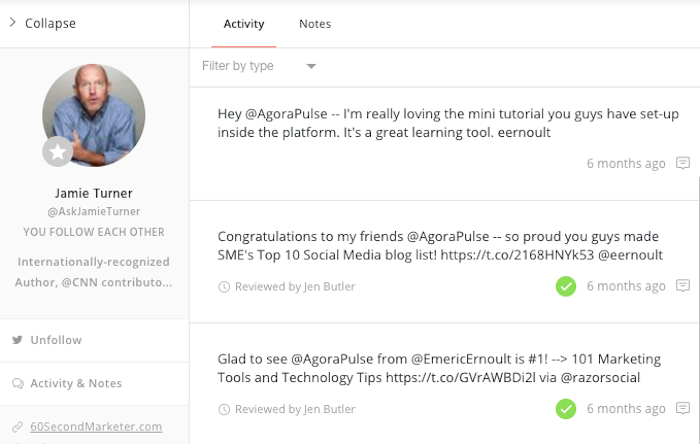
Task: Click the Filter by type dropdown arrow
Action: point(311,66)
